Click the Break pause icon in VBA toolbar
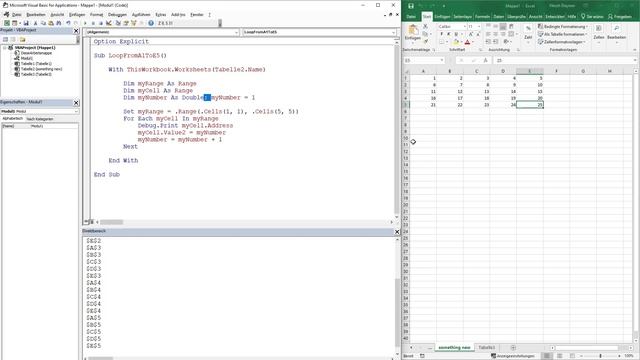This screenshot has height=360, width=640. (93, 23)
